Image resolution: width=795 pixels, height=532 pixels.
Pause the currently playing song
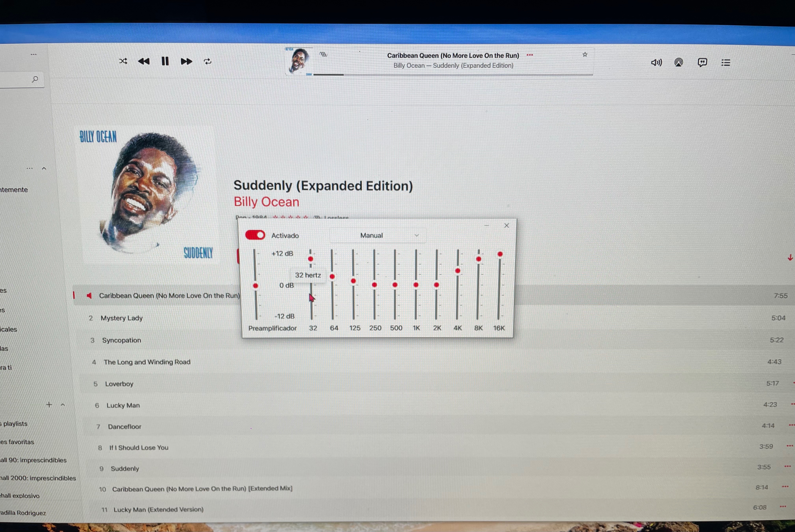[165, 61]
